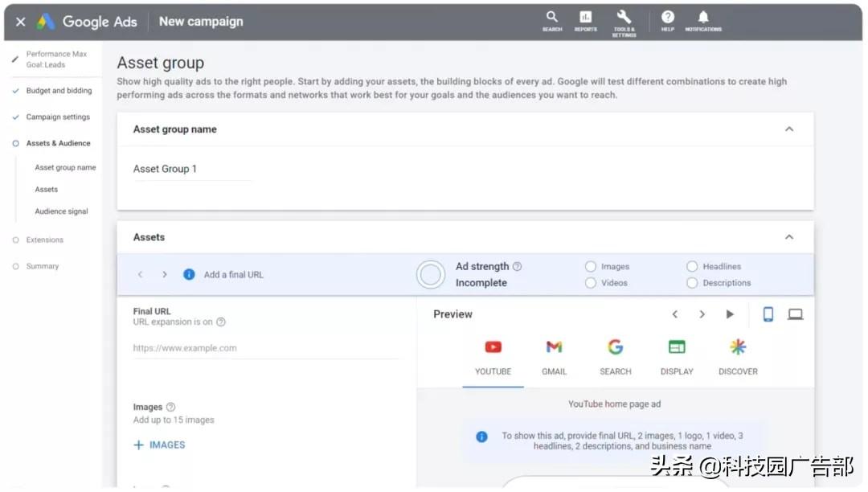Select the Gmail preview tab

(554, 358)
